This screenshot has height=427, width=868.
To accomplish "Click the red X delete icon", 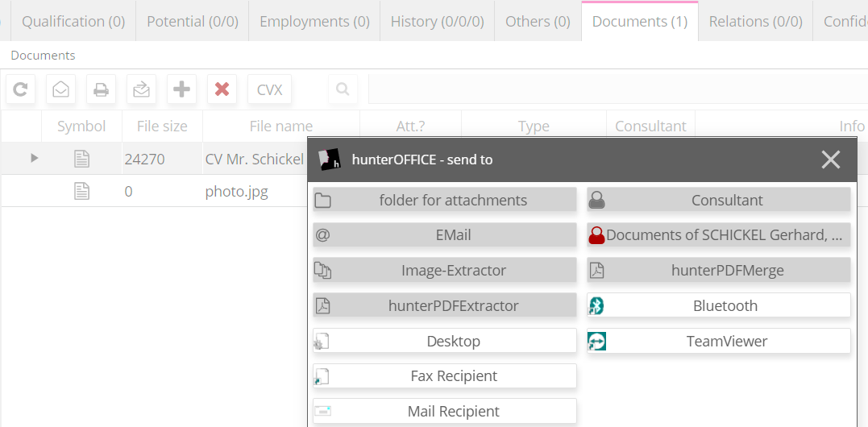I will [222, 89].
